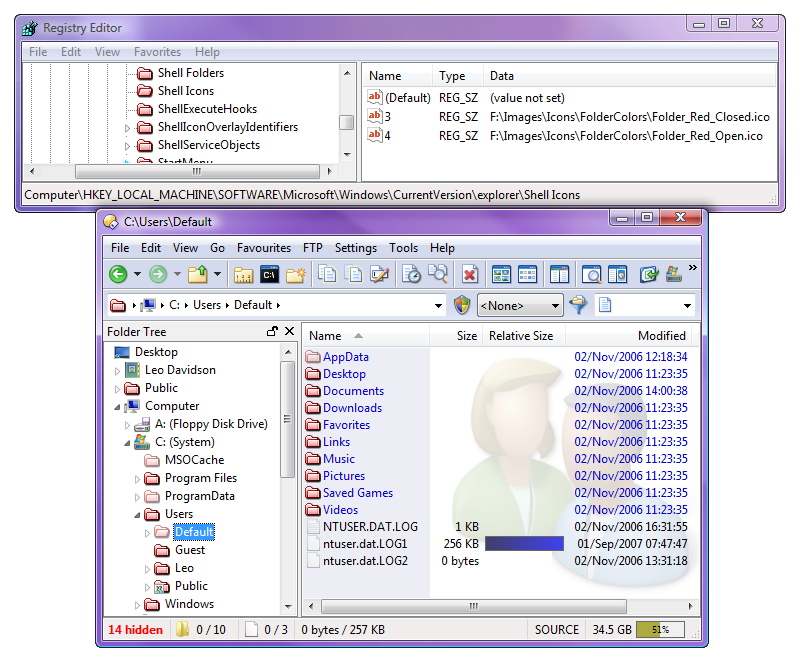Click the 51% disk usage bar

tap(660, 630)
